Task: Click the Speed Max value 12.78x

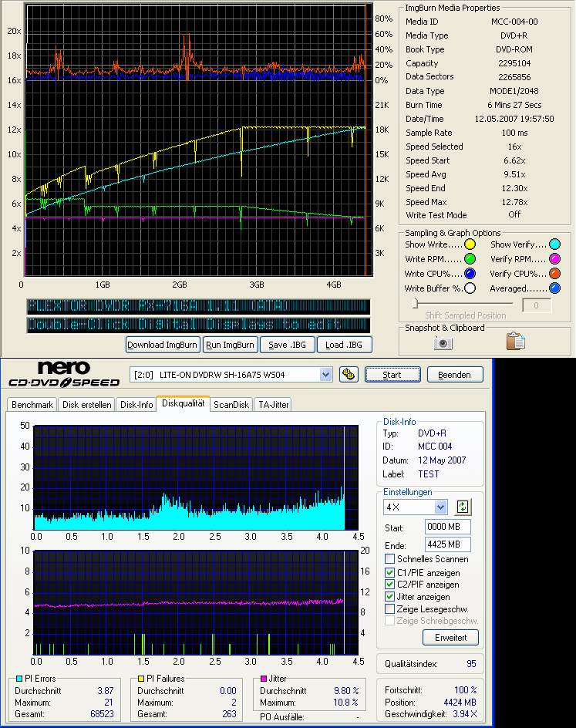Action: [514, 202]
